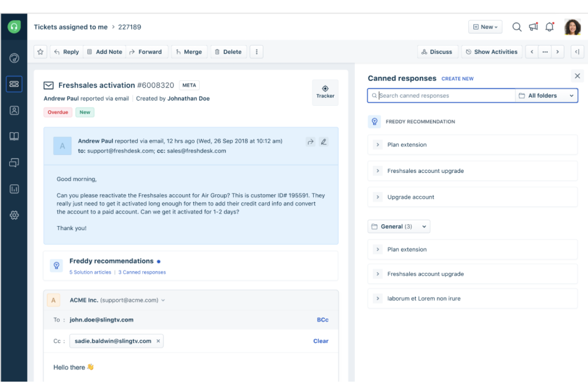The width and height of the screenshot is (588, 392).
Task: Open the All folders dropdown
Action: (546, 95)
